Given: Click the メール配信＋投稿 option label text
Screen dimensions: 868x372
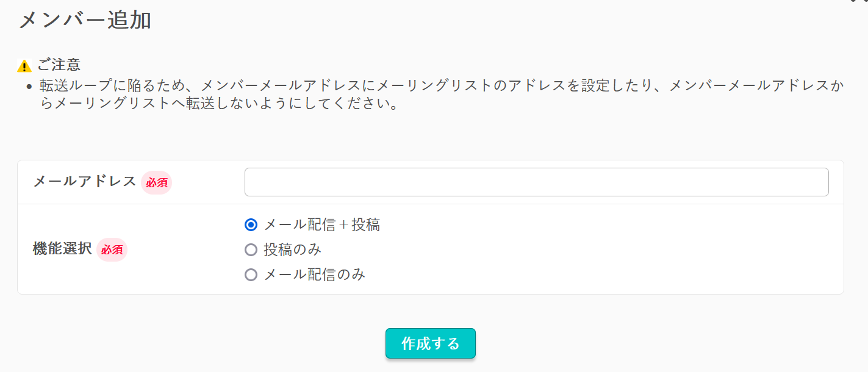Looking at the screenshot, I should click(x=321, y=225).
